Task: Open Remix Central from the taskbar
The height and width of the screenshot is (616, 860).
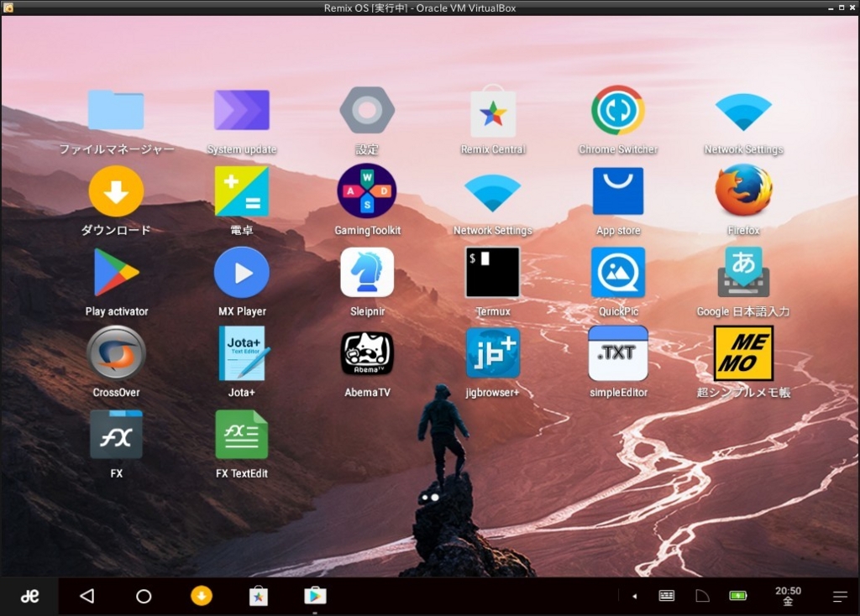Action: pyautogui.click(x=259, y=596)
